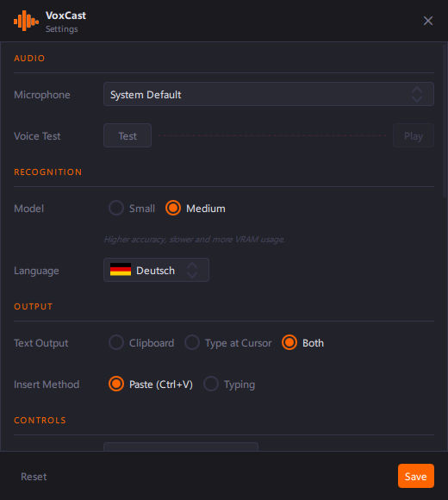Select the Small model option
This screenshot has height=500, width=448.
(x=132, y=209)
